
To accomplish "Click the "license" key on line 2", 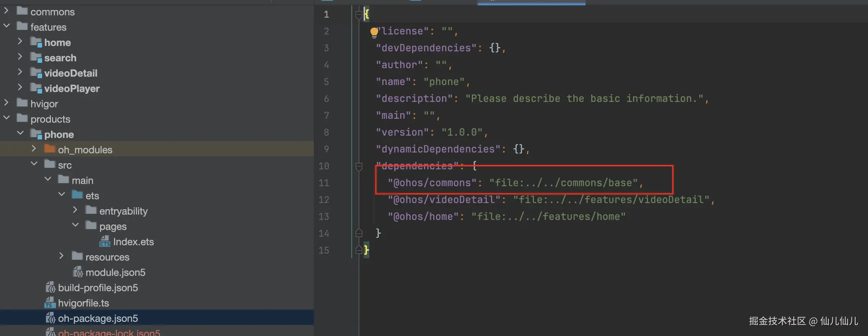I will tap(402, 31).
